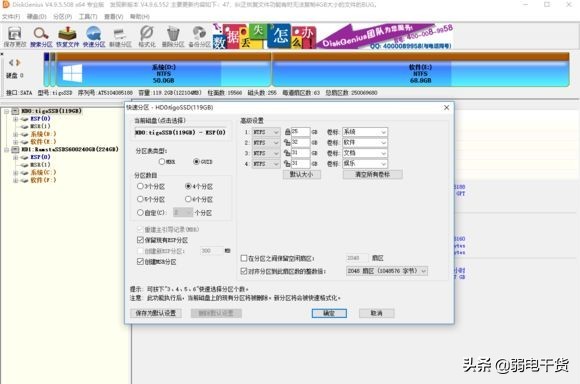Image resolution: width=580 pixels, height=384 pixels.
Task: Select the 自定(C) custom partition count option
Action: [140, 213]
